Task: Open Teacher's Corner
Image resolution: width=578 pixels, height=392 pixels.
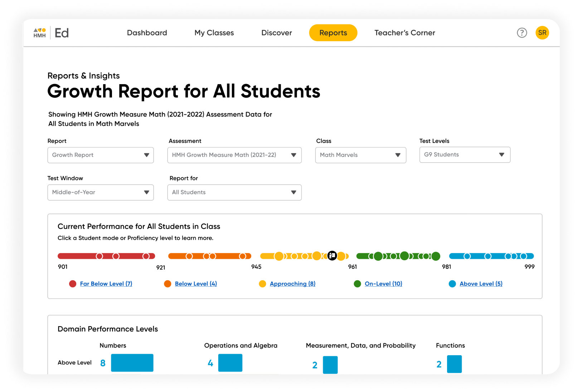Action: pyautogui.click(x=404, y=33)
